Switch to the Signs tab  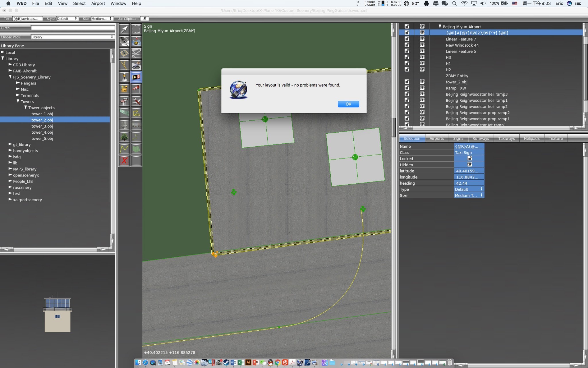pos(458,138)
